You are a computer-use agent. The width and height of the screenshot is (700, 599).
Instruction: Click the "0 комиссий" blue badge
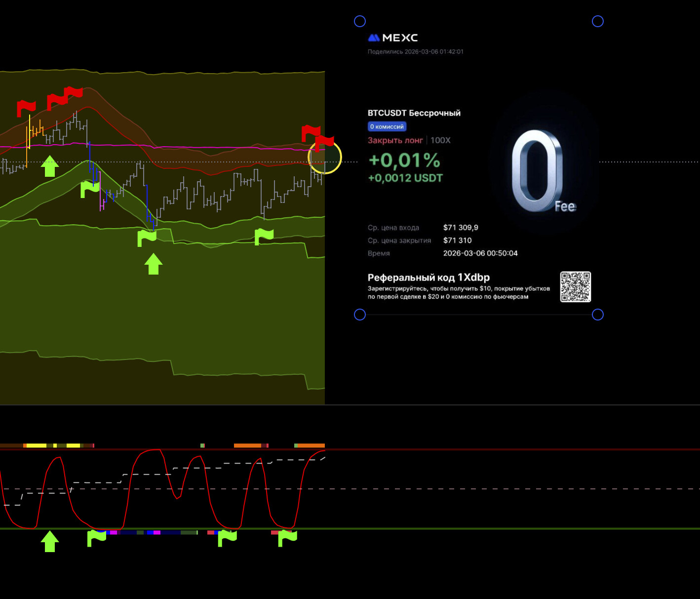pyautogui.click(x=387, y=127)
